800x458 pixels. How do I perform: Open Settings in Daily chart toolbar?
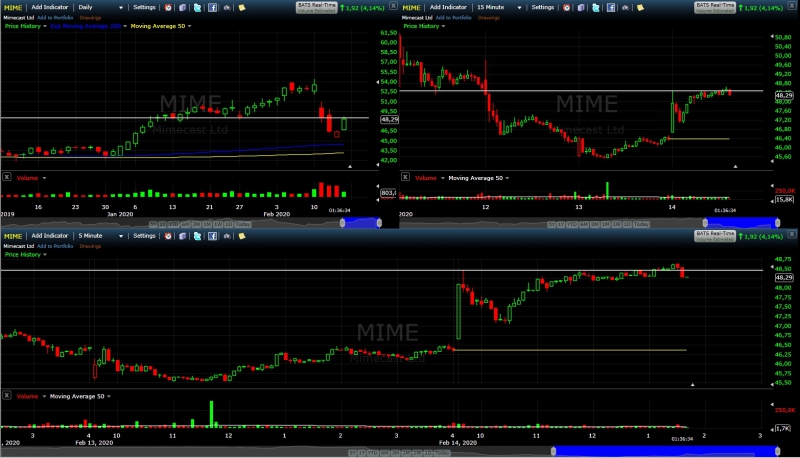pos(144,7)
